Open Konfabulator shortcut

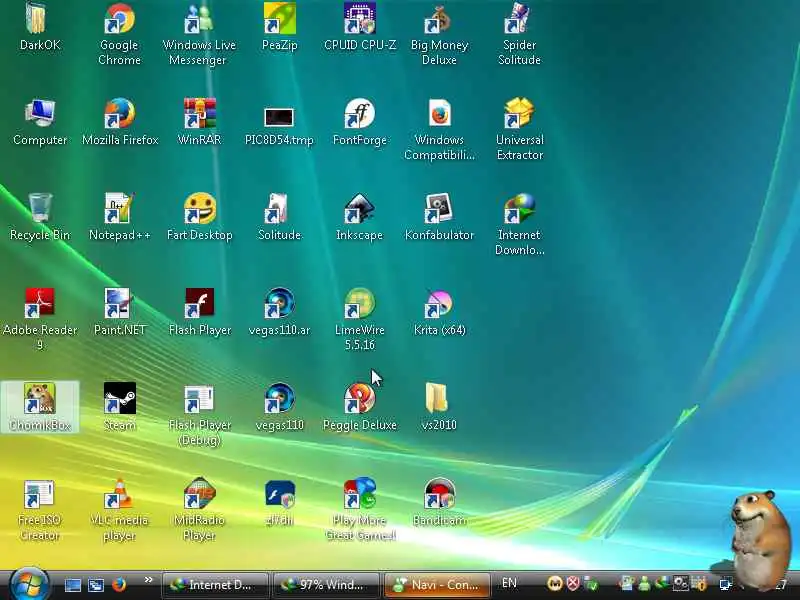(439, 208)
